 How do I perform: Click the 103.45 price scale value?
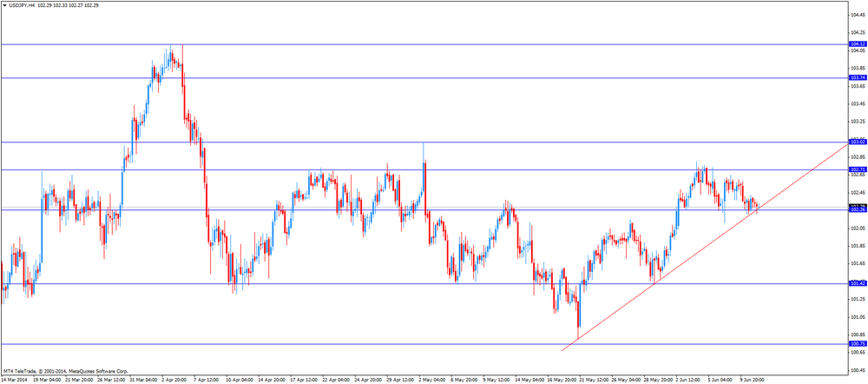pyautogui.click(x=858, y=103)
